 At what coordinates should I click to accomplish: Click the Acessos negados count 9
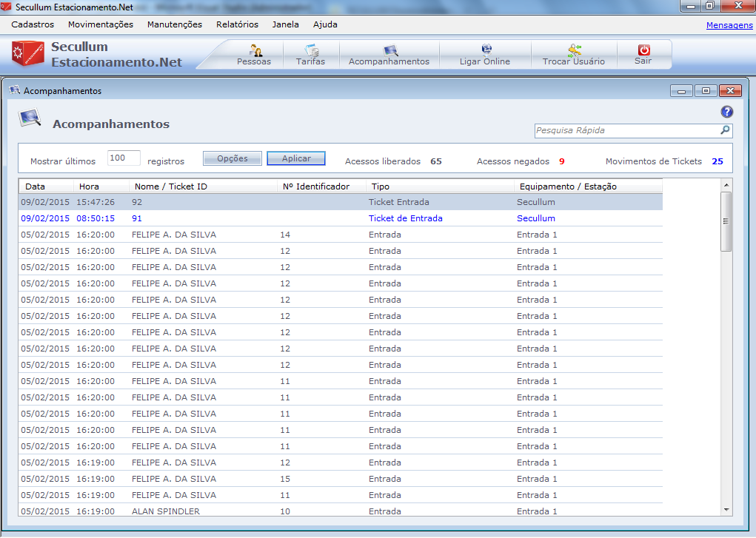[562, 161]
